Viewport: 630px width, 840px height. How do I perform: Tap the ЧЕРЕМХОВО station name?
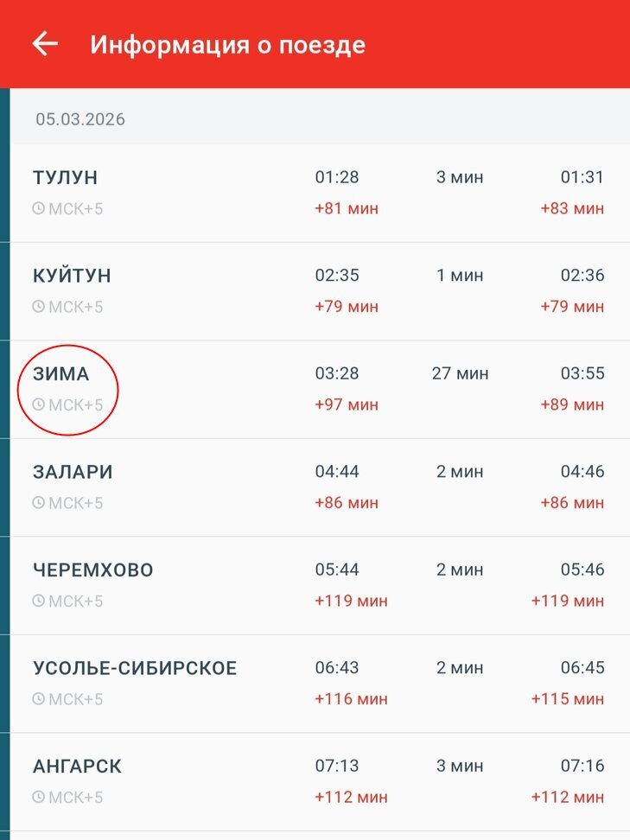point(93,570)
